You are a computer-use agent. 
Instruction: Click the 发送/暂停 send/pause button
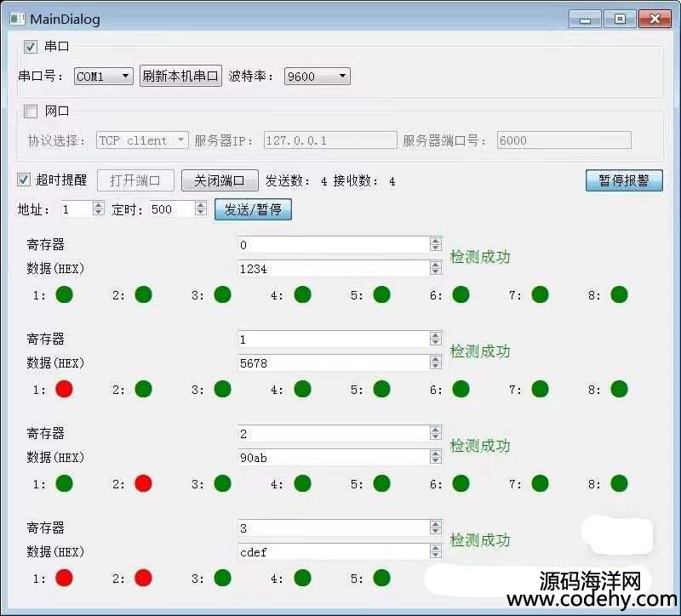[x=253, y=209]
